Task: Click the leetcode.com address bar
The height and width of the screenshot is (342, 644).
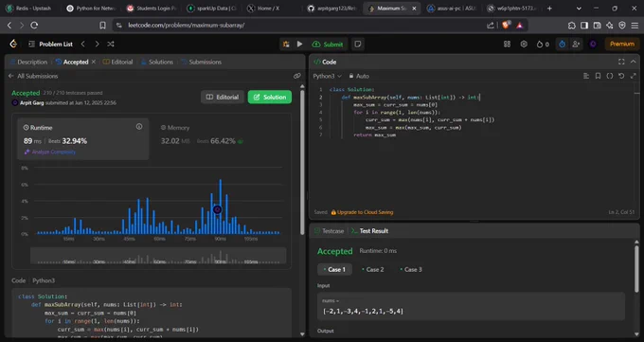Action: pos(300,25)
